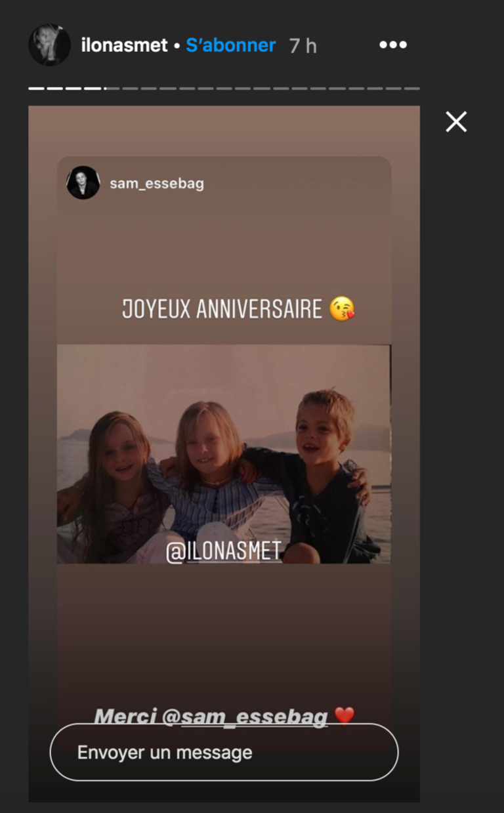Open sam_essebag's round avatar in reshared story
504x813 pixels.
pyautogui.click(x=83, y=182)
